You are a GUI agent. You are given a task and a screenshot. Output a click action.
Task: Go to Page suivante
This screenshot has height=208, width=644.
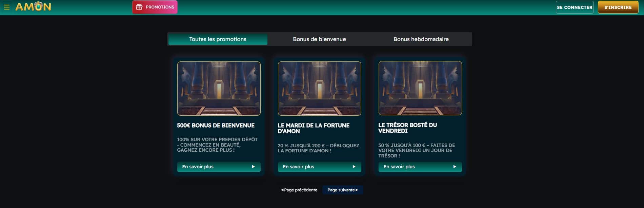(x=342, y=190)
